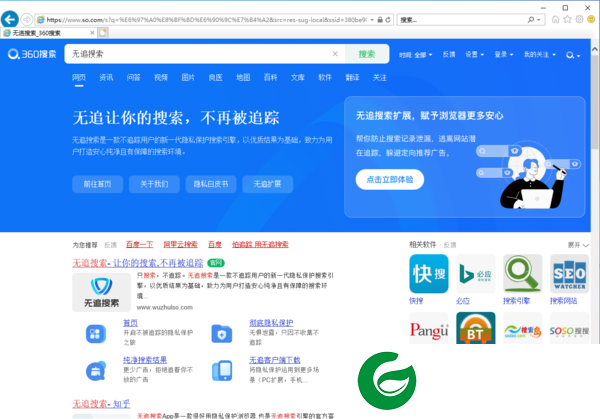600x419 pixels.
Task: Open the SEO Watcher software icon
Action: coord(569,274)
